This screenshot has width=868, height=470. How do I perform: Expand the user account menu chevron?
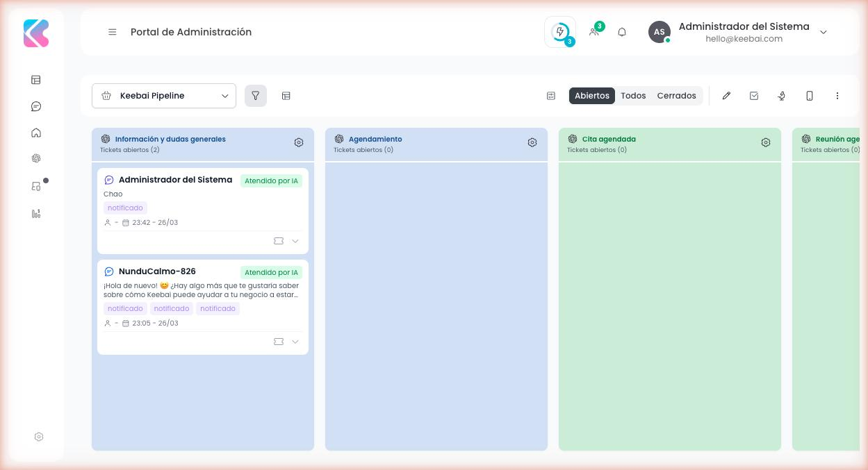(824, 32)
